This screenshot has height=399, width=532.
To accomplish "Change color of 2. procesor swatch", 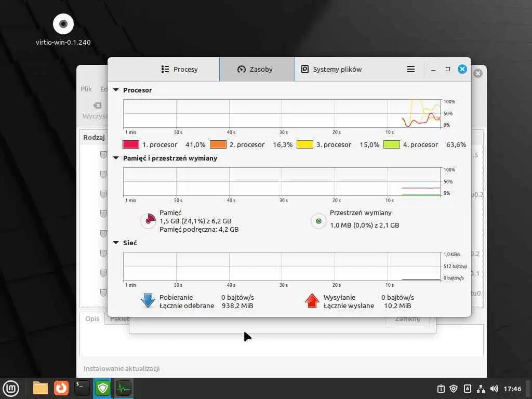I will point(218,144).
